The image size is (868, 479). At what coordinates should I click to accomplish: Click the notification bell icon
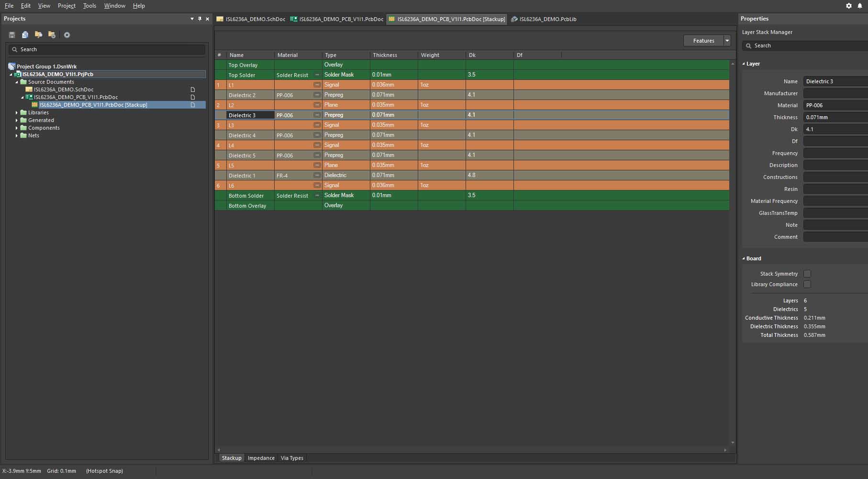(x=860, y=6)
